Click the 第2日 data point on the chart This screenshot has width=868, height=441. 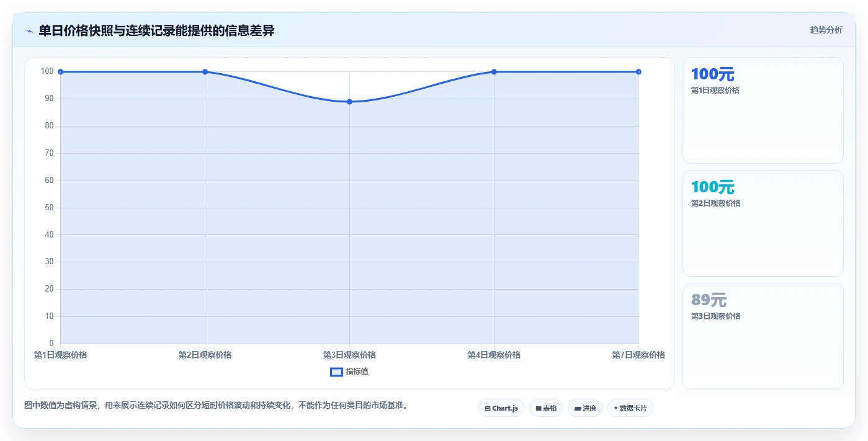[x=205, y=72]
